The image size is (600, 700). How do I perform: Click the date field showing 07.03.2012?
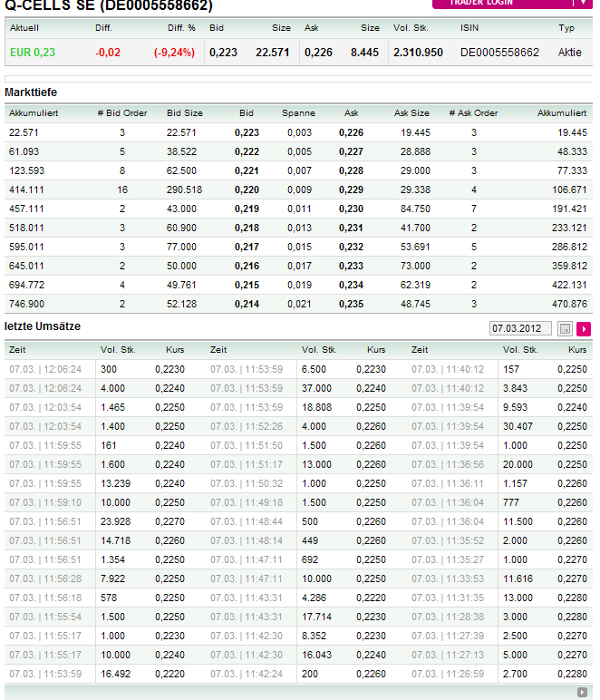click(519, 328)
